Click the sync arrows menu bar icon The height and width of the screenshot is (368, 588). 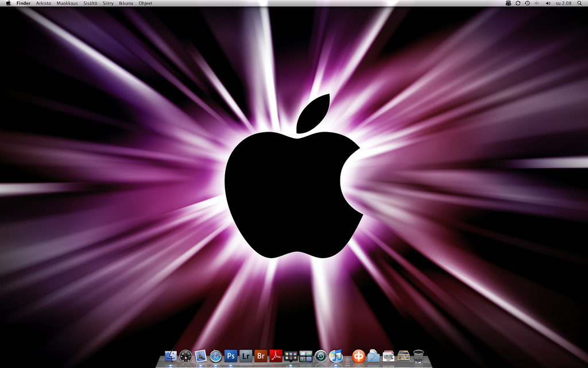(518, 3)
